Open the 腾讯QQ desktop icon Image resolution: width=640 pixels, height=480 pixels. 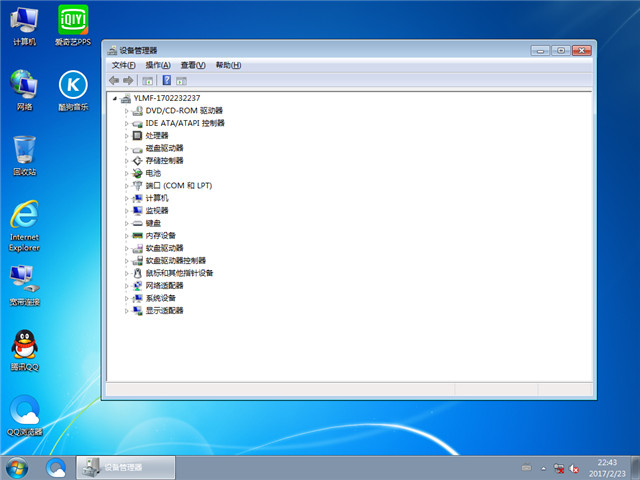coord(24,350)
